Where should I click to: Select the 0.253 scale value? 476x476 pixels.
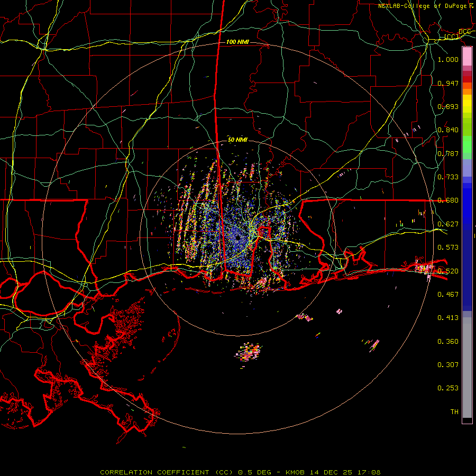click(x=448, y=388)
